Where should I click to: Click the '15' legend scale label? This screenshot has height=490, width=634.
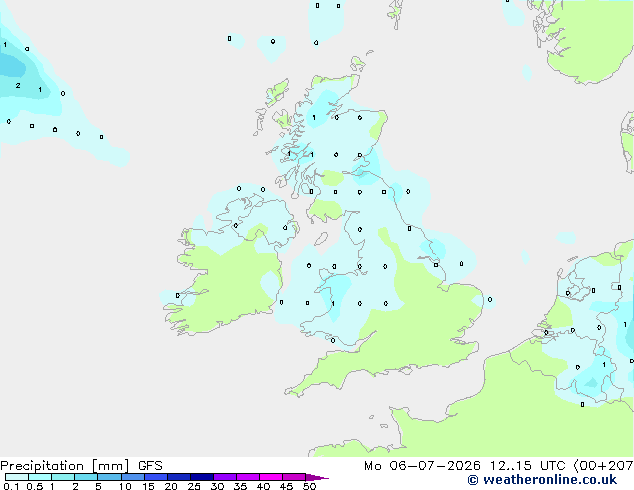[148, 486]
